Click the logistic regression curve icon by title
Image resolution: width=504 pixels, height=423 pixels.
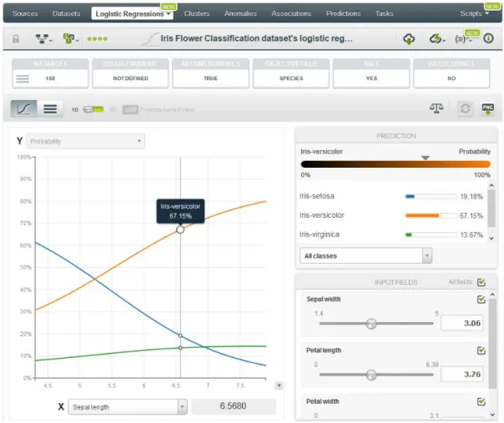point(150,39)
